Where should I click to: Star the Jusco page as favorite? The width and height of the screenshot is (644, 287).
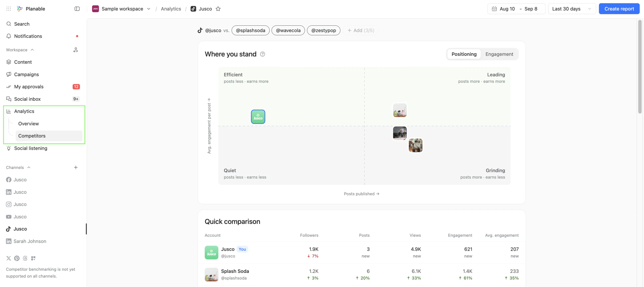[x=218, y=9]
